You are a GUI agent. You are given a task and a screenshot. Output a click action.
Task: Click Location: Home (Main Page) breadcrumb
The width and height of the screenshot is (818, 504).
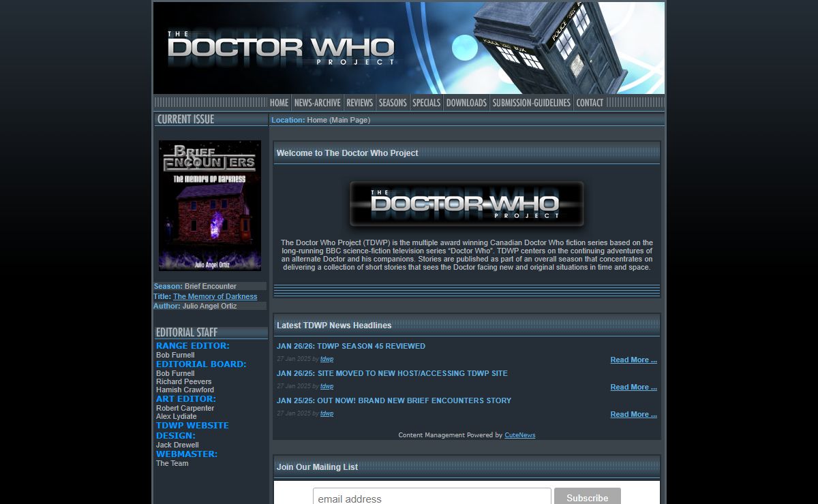click(x=320, y=120)
